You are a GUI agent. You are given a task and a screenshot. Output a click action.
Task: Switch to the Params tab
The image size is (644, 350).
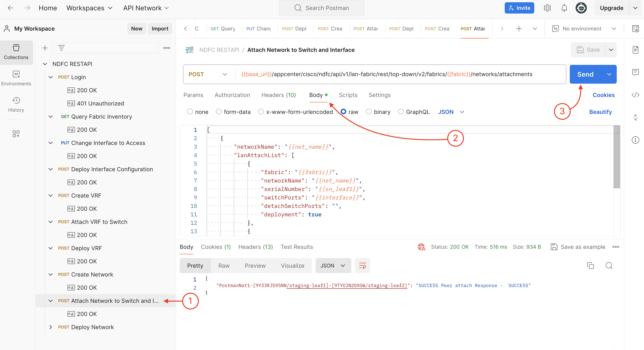pyautogui.click(x=193, y=95)
